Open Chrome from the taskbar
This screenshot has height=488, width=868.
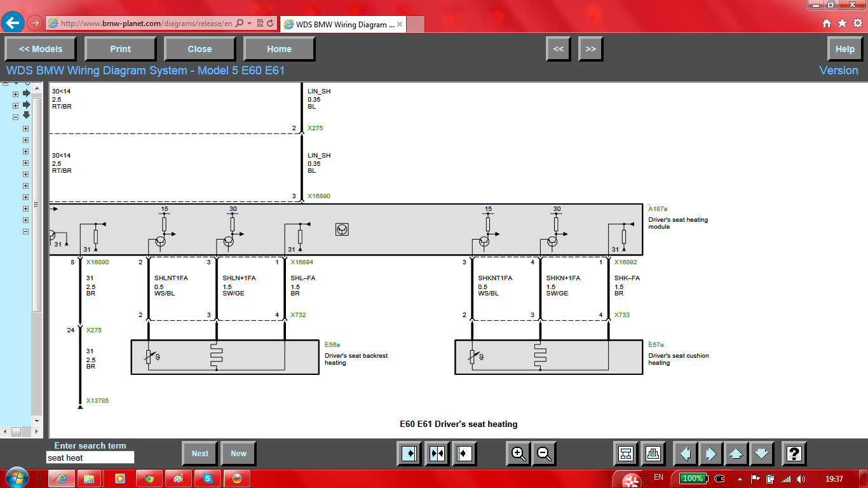149,478
